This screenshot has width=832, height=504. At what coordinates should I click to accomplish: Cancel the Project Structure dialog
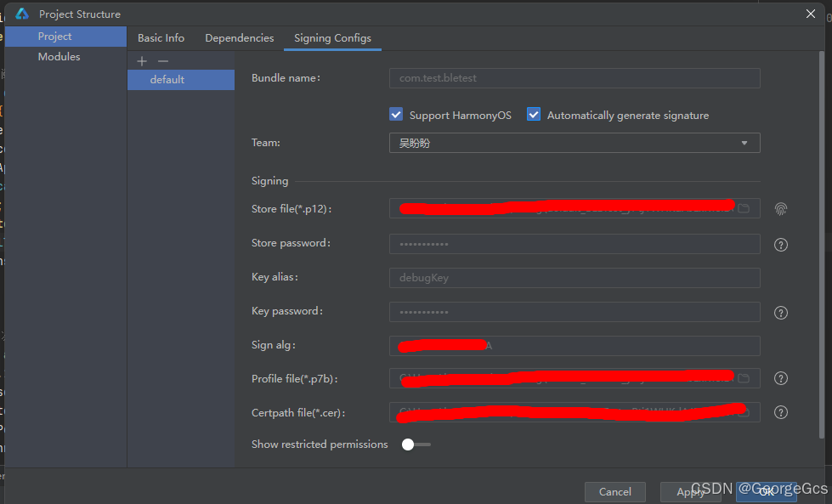tap(614, 491)
